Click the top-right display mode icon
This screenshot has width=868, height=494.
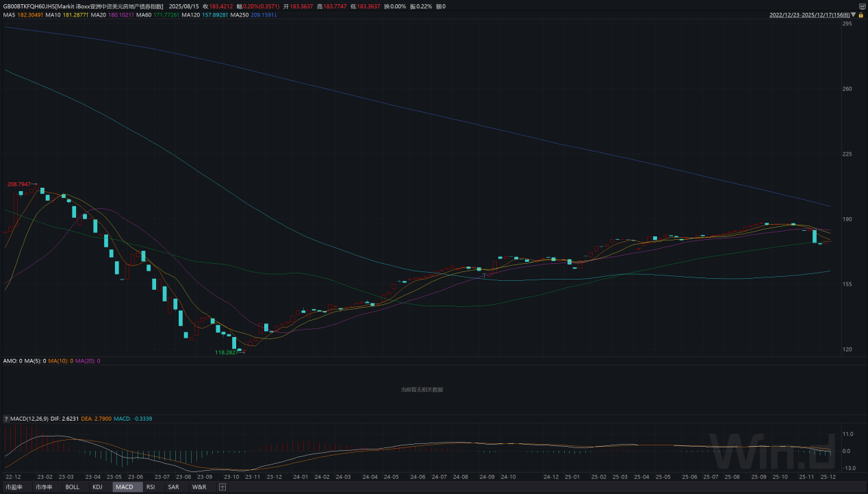pyautogui.click(x=862, y=6)
